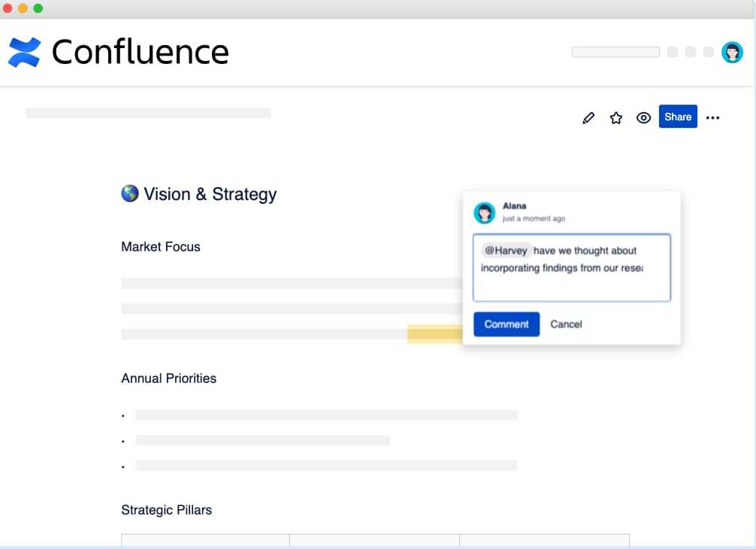The width and height of the screenshot is (756, 549).
Task: Open the more actions ellipsis menu
Action: coord(712,118)
